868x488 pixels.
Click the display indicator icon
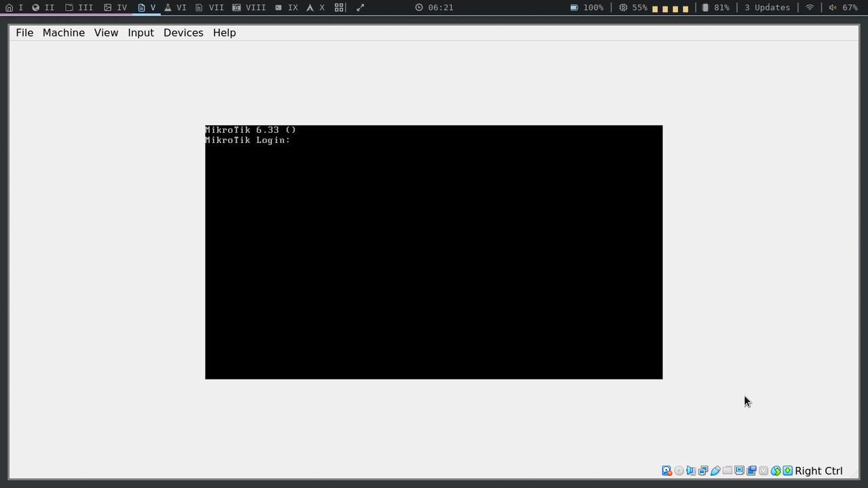739,470
